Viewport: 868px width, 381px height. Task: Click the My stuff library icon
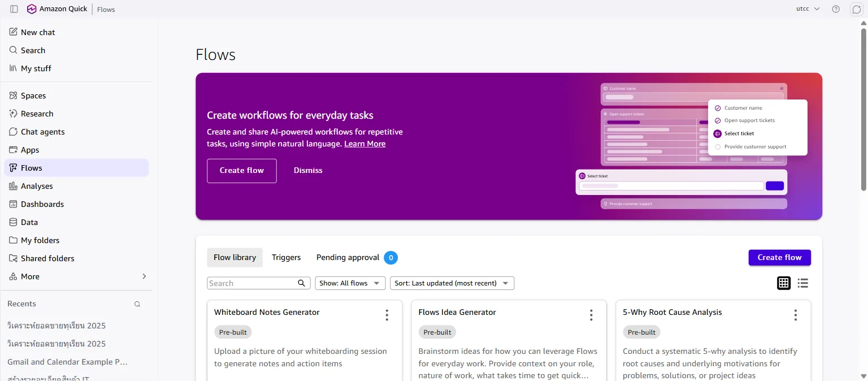click(14, 68)
